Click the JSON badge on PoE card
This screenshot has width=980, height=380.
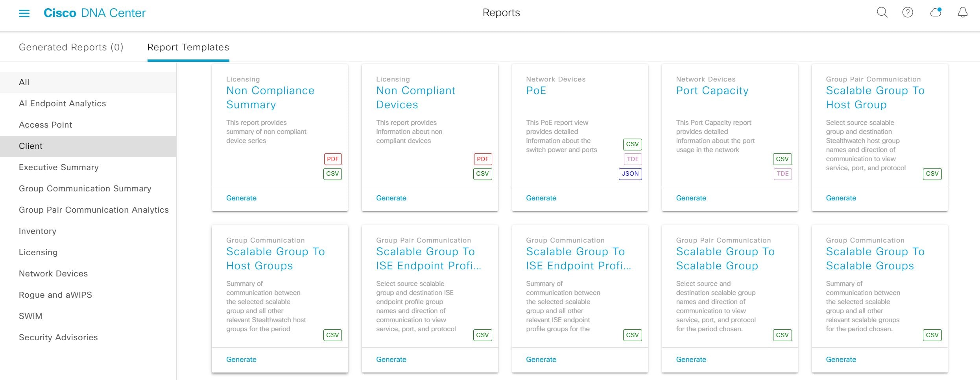click(x=630, y=174)
